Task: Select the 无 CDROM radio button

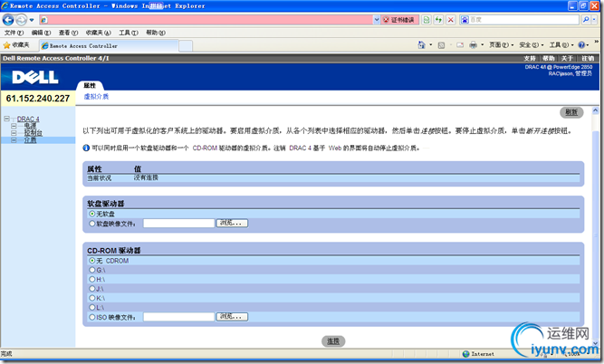Action: click(x=92, y=261)
